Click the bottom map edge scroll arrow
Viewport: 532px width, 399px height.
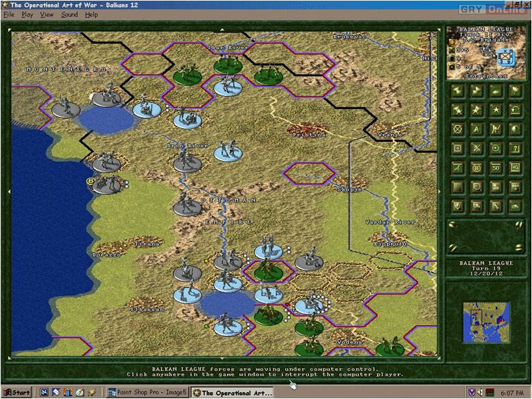point(222,358)
